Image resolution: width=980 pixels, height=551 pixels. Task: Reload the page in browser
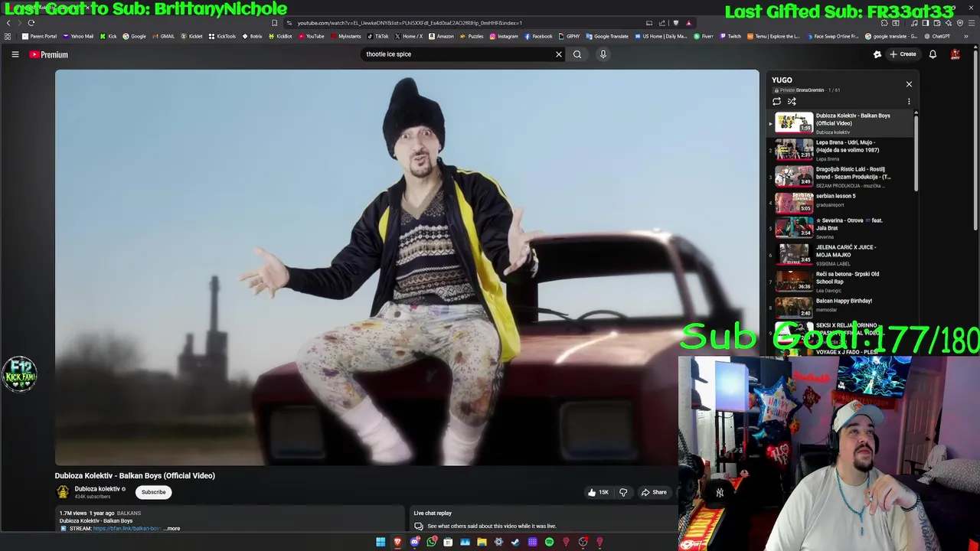[31, 23]
